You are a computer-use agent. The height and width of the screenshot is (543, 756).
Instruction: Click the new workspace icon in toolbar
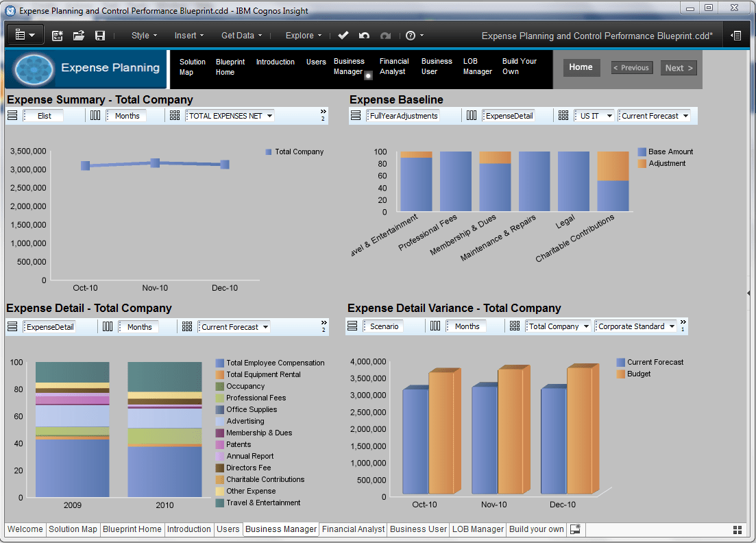click(58, 36)
